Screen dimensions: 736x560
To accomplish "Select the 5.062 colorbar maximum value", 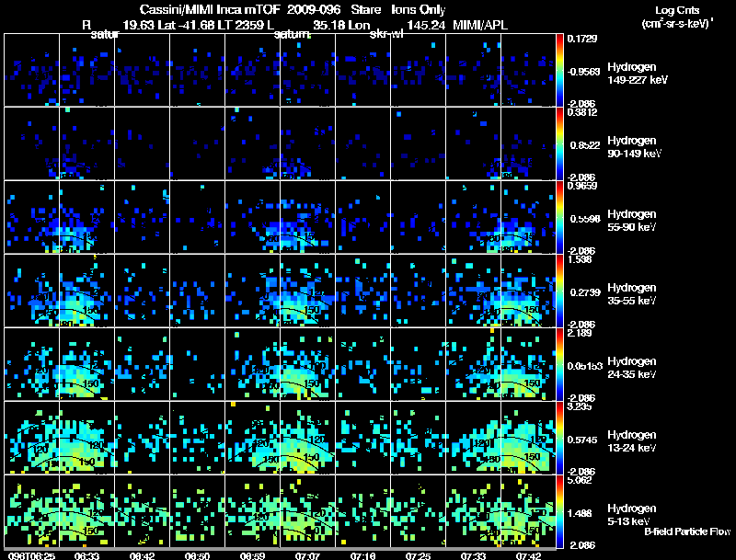I will [580, 480].
